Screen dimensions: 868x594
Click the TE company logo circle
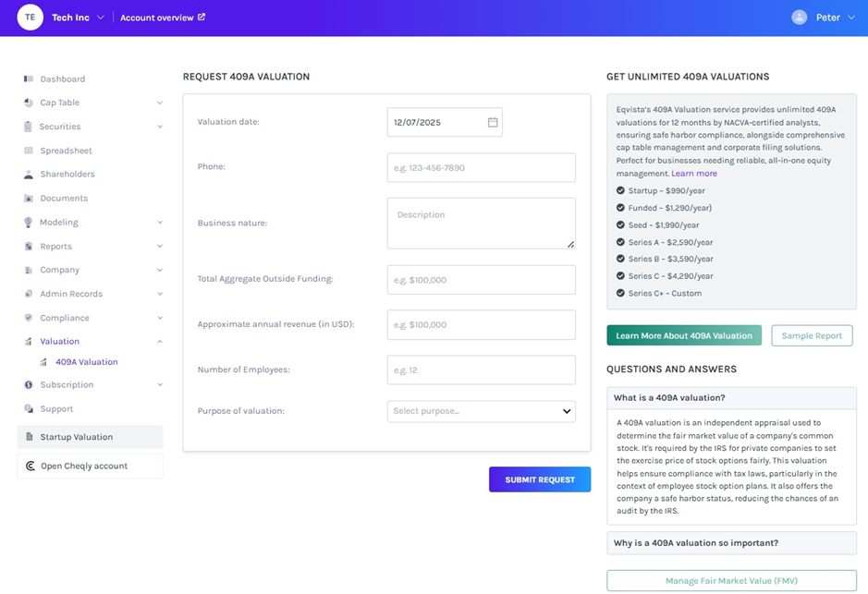(x=31, y=18)
